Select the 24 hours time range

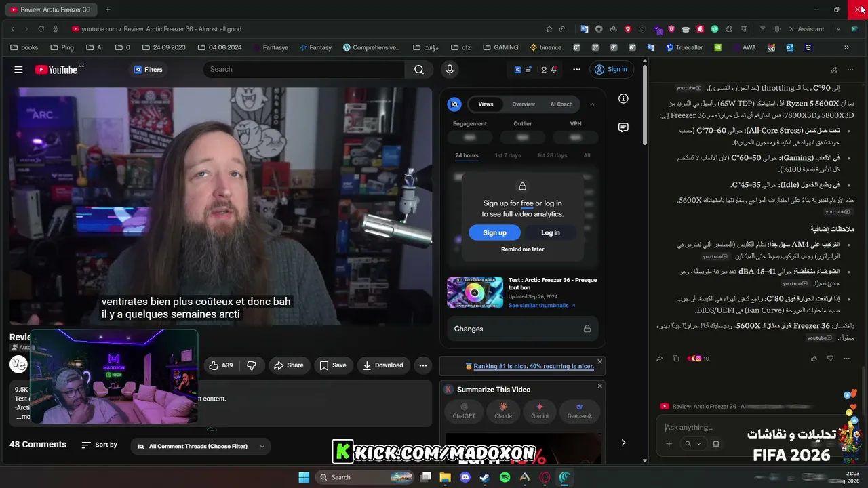[467, 155]
